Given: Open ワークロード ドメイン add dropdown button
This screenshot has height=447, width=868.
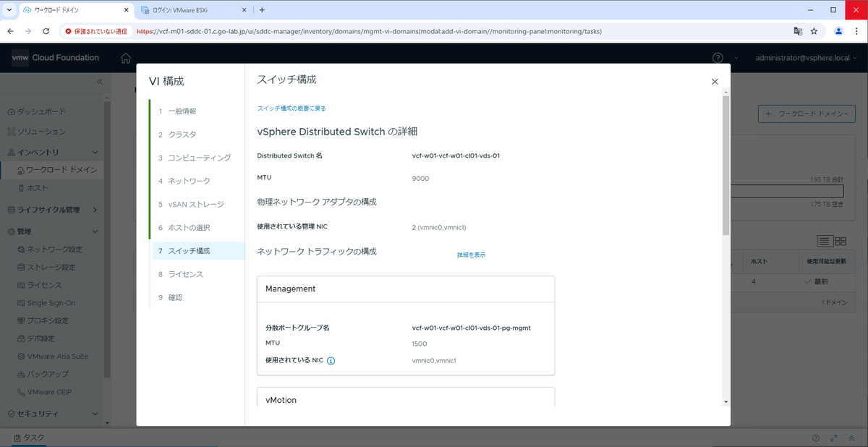Looking at the screenshot, I should pyautogui.click(x=807, y=114).
